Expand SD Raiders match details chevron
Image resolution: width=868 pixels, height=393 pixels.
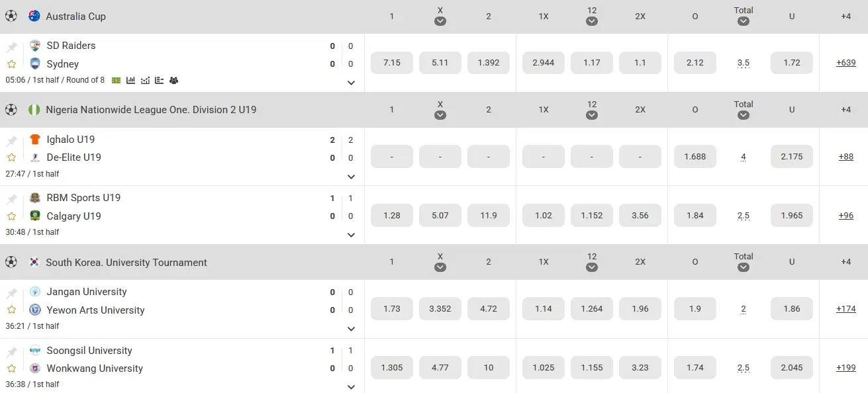351,83
